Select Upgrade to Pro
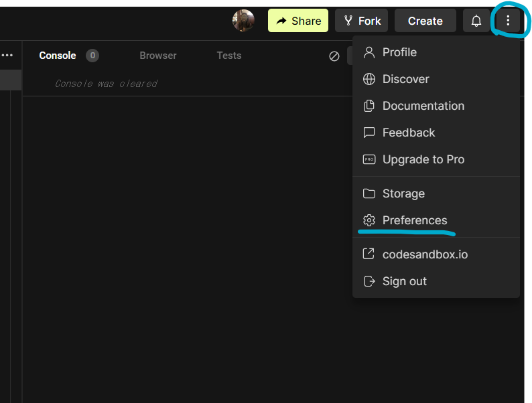532x403 pixels. coord(423,159)
